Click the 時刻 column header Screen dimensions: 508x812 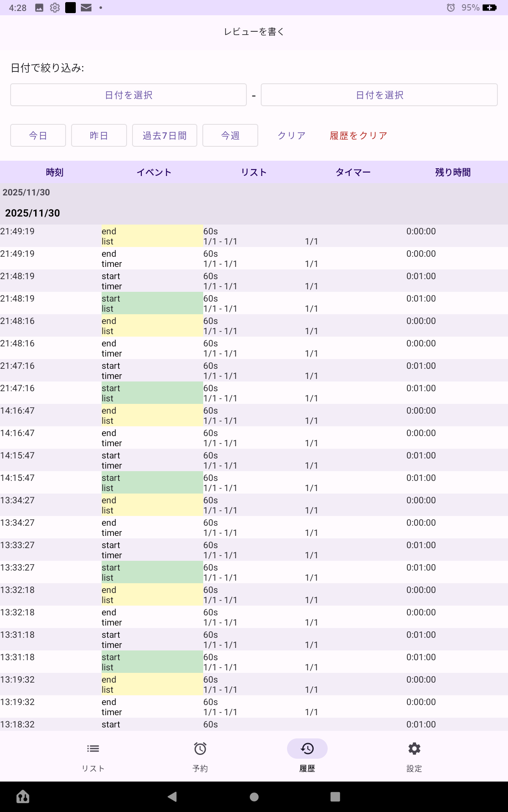tap(55, 172)
